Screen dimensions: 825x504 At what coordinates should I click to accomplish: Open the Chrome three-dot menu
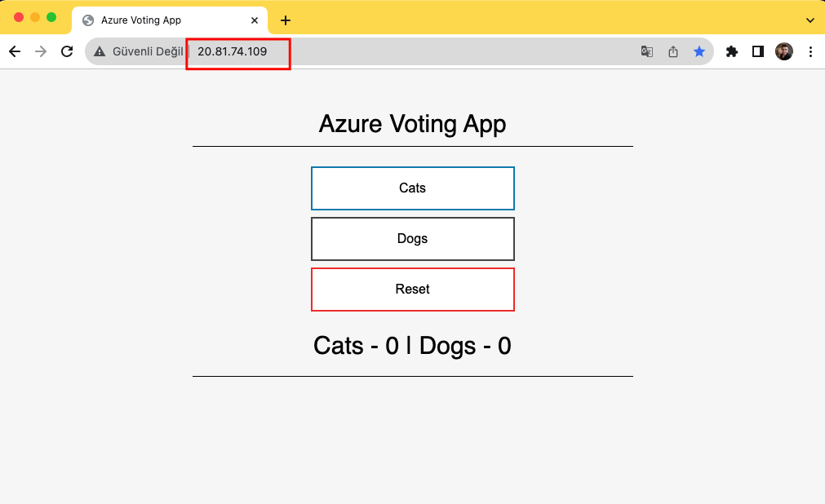[x=810, y=51]
